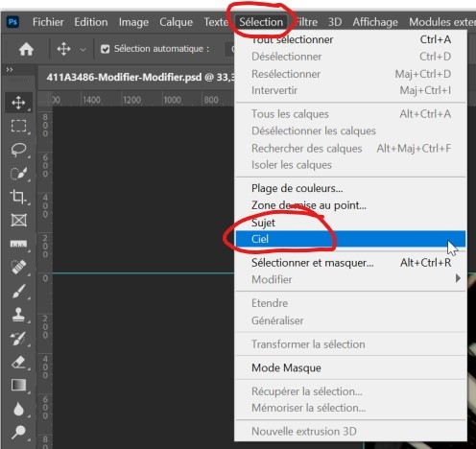Select the Frame tool
The height and width of the screenshot is (449, 476).
pos(18,220)
